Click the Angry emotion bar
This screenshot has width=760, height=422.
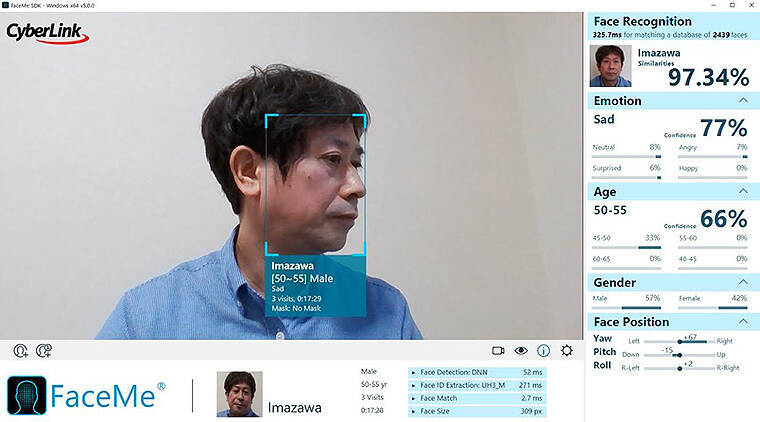point(712,156)
